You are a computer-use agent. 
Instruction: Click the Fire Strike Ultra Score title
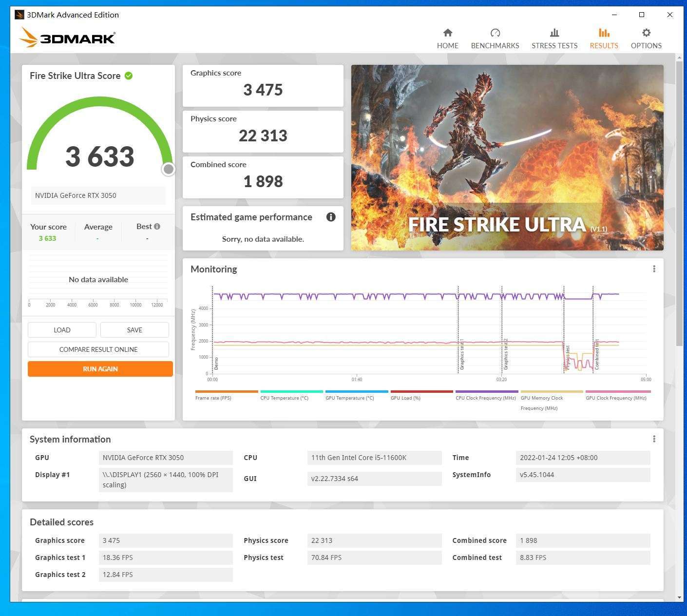pos(75,76)
